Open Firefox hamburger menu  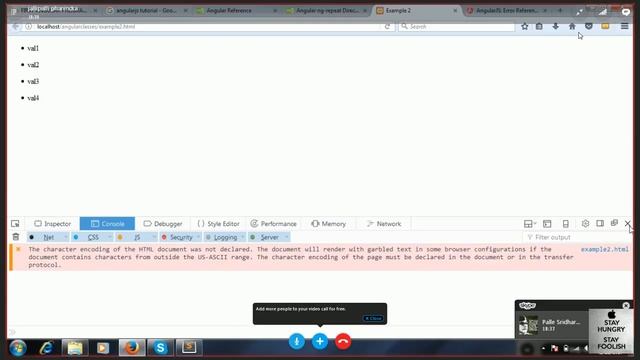click(624, 27)
